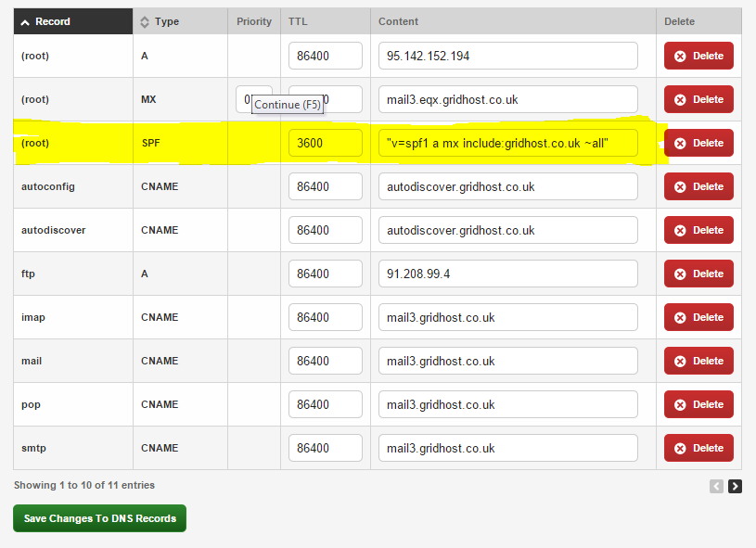
Task: Delete the root A record
Action: click(698, 56)
